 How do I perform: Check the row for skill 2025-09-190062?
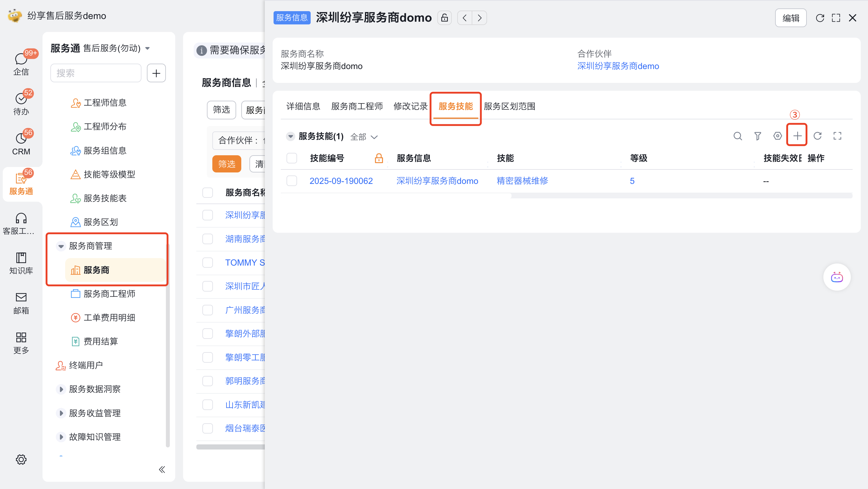click(291, 181)
